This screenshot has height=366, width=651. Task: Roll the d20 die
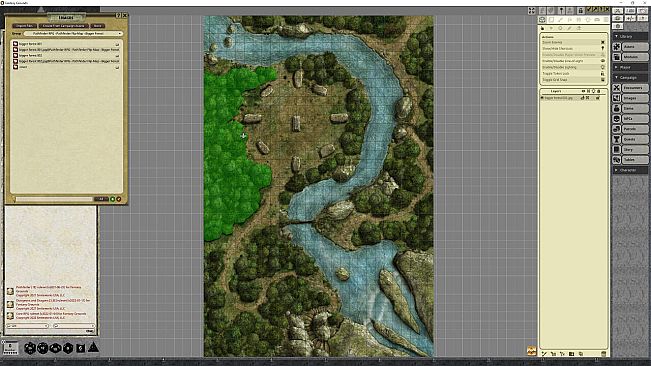click(30, 348)
